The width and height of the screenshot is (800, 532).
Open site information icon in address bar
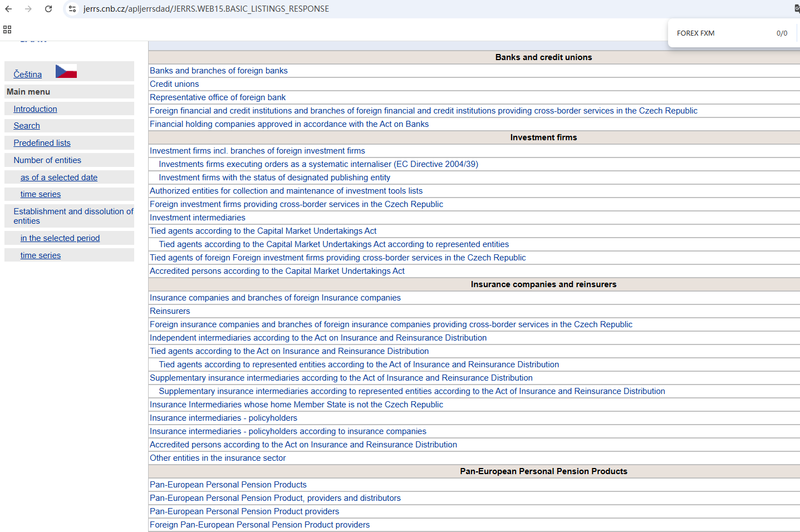coord(72,9)
